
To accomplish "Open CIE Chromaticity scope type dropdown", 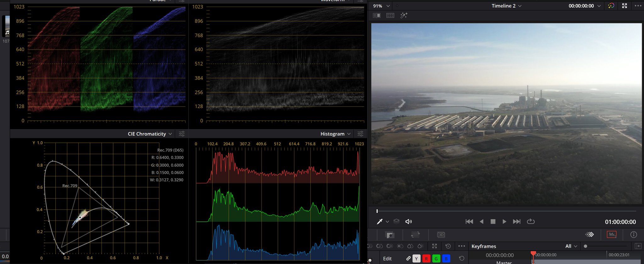I will coord(150,134).
